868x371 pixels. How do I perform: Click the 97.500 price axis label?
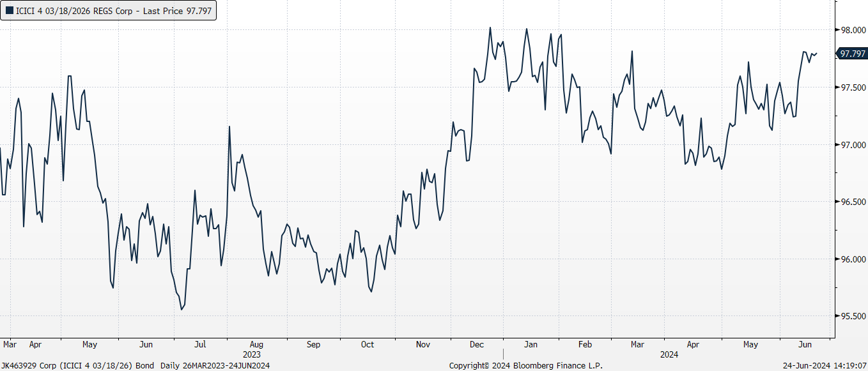pos(853,87)
